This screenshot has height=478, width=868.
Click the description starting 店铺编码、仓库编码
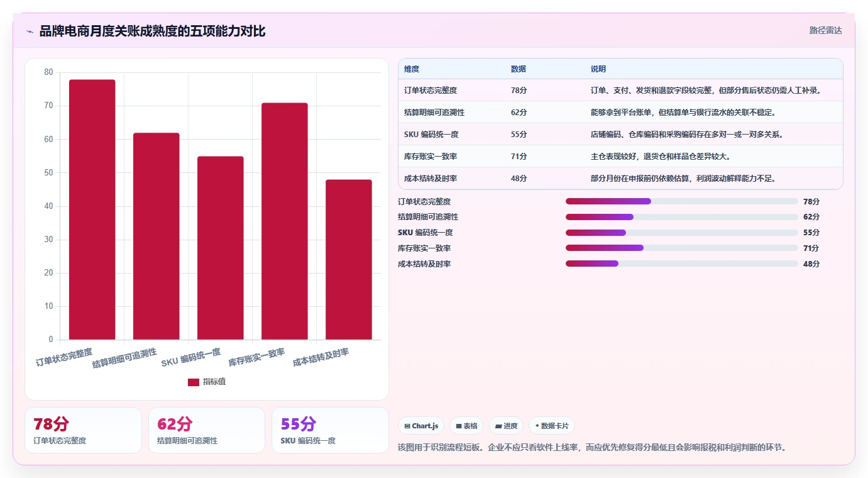tap(687, 135)
